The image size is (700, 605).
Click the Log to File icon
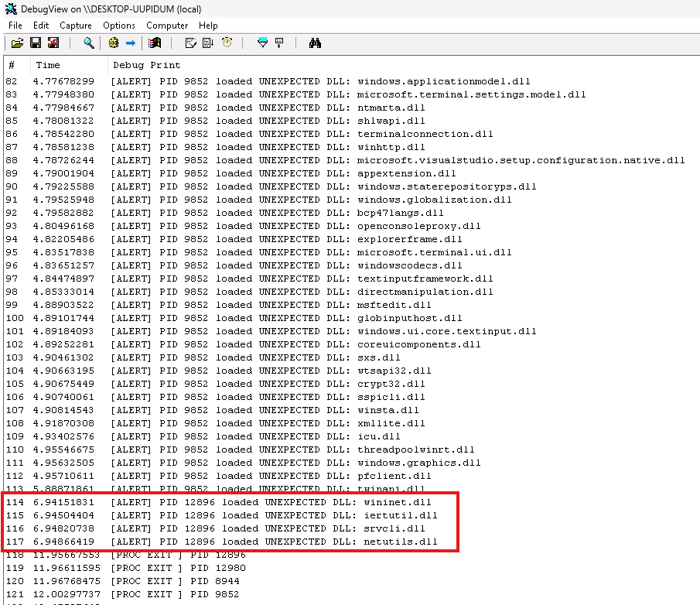[53, 43]
